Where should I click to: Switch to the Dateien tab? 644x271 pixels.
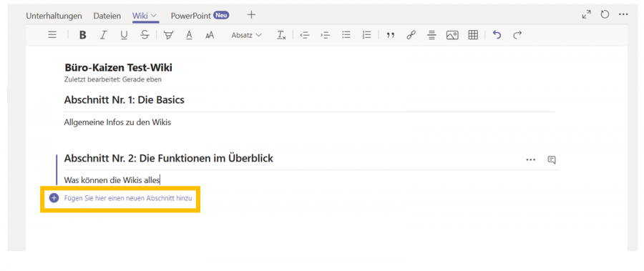pos(107,16)
